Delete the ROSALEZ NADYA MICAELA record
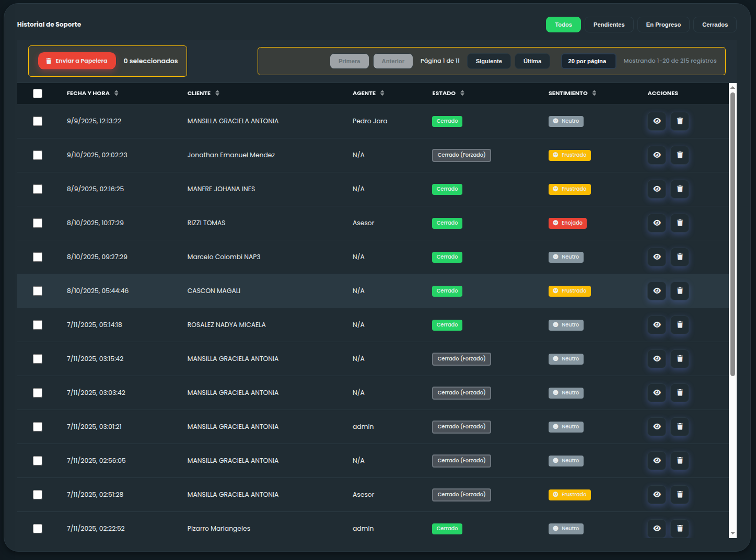Viewport: 756px width, 560px height. tap(680, 325)
